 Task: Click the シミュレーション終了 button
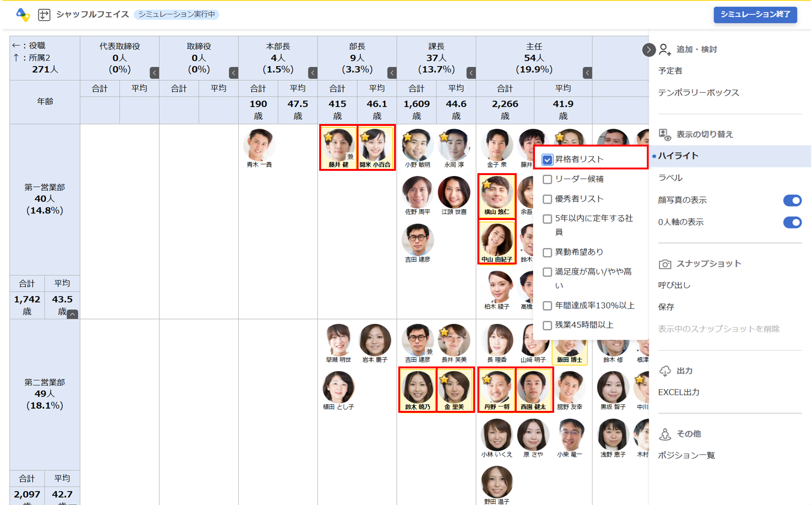coord(754,15)
